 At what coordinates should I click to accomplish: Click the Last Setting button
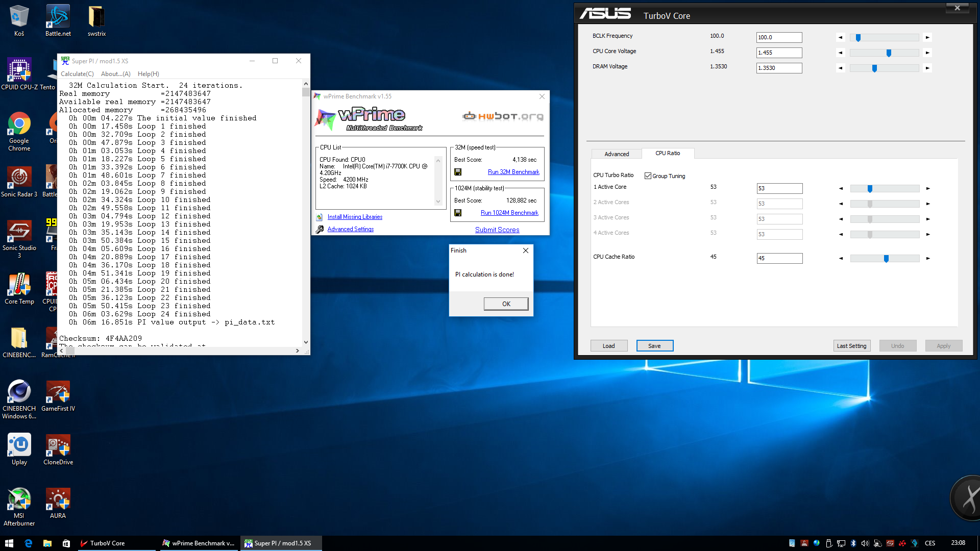tap(851, 346)
